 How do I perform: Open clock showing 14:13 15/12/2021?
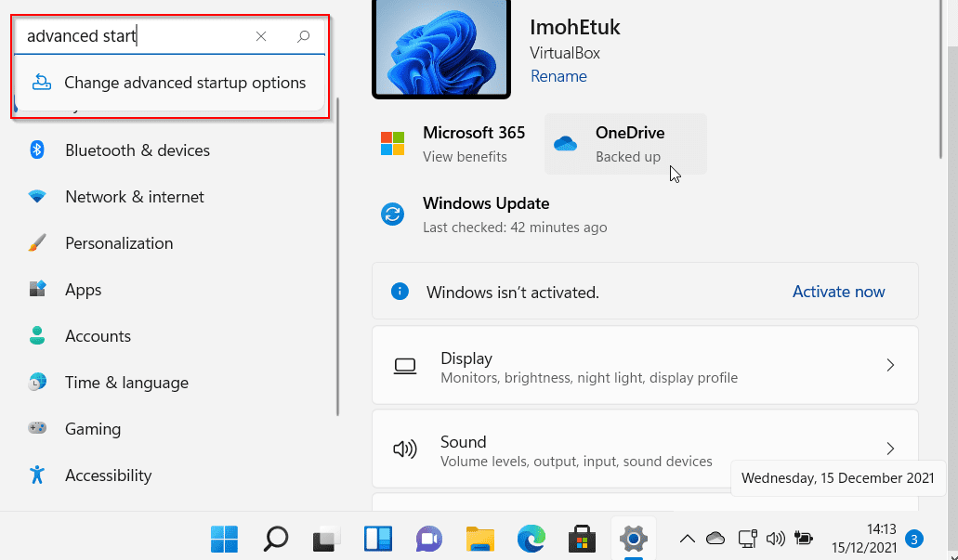click(864, 538)
